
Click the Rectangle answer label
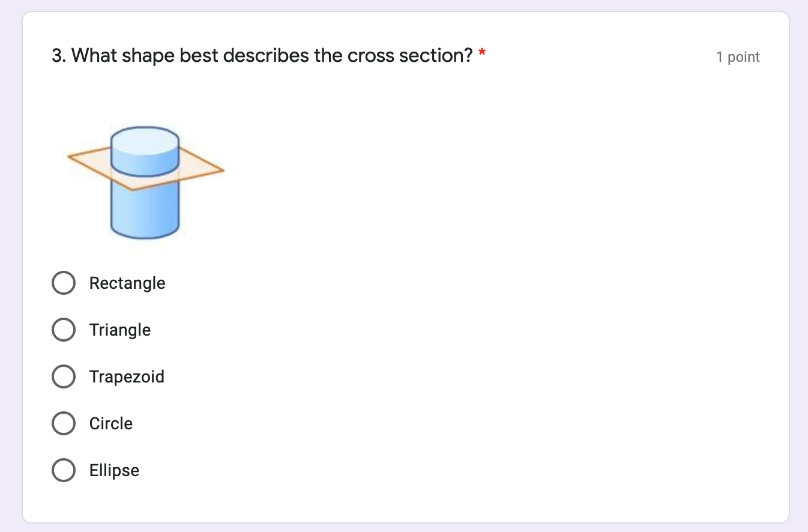pyautogui.click(x=127, y=283)
